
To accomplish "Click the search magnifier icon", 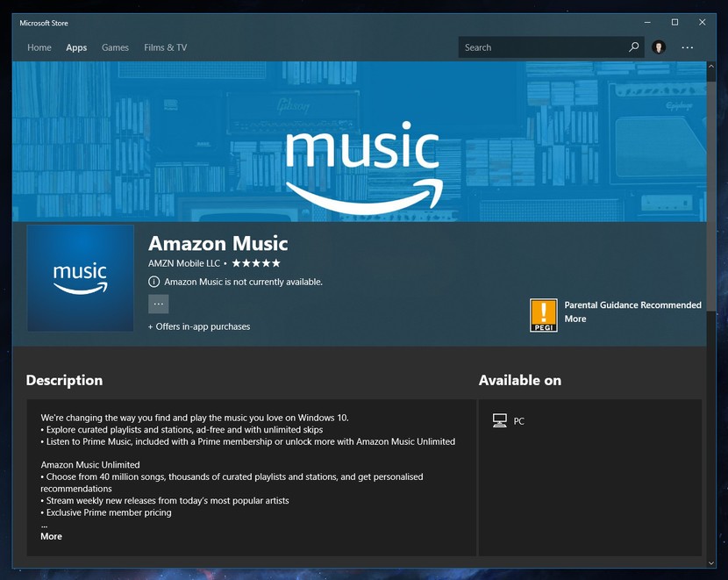I will tap(633, 47).
